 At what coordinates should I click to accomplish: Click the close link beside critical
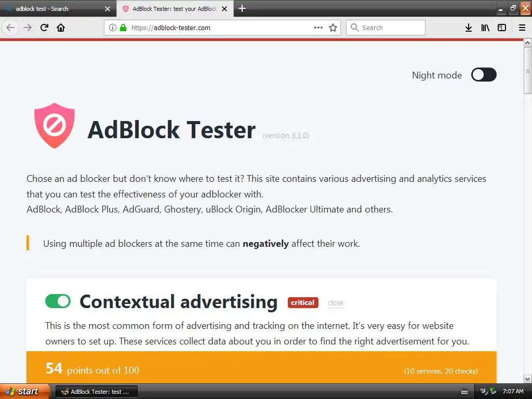click(x=336, y=303)
